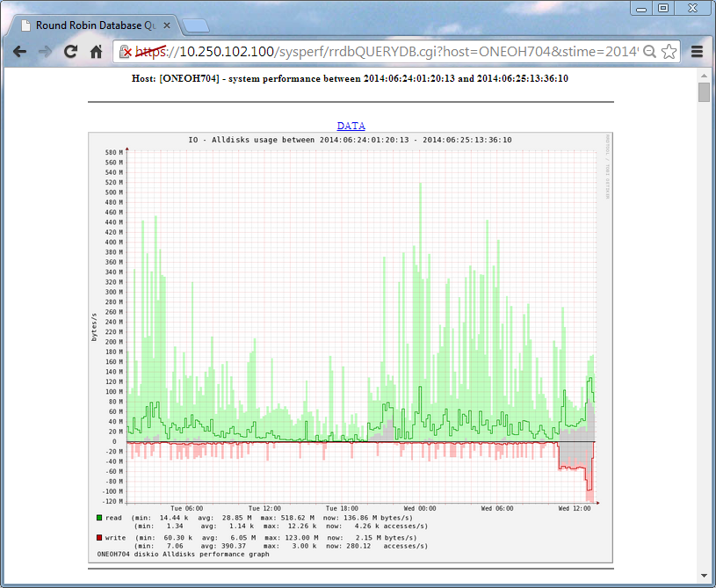
Task: Toggle the red write series legend square
Action: tap(99, 537)
